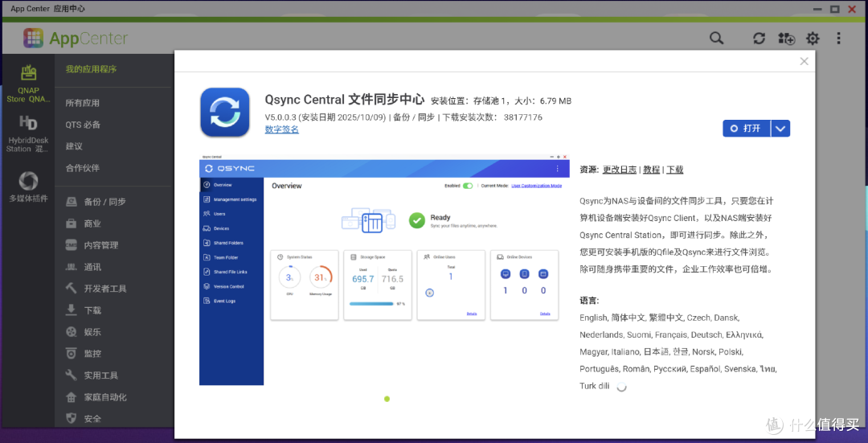Open the 商业 category label
The image size is (868, 443).
coord(92,224)
